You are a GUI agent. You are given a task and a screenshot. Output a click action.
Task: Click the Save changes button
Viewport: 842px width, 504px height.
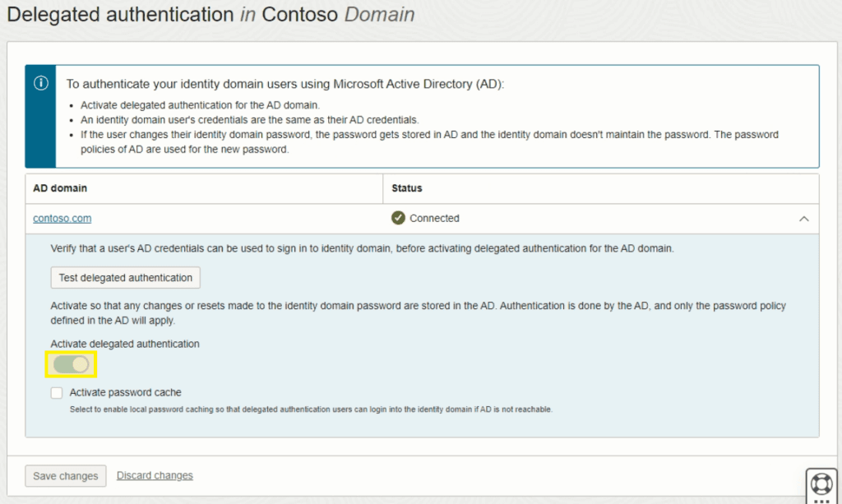tap(65, 475)
